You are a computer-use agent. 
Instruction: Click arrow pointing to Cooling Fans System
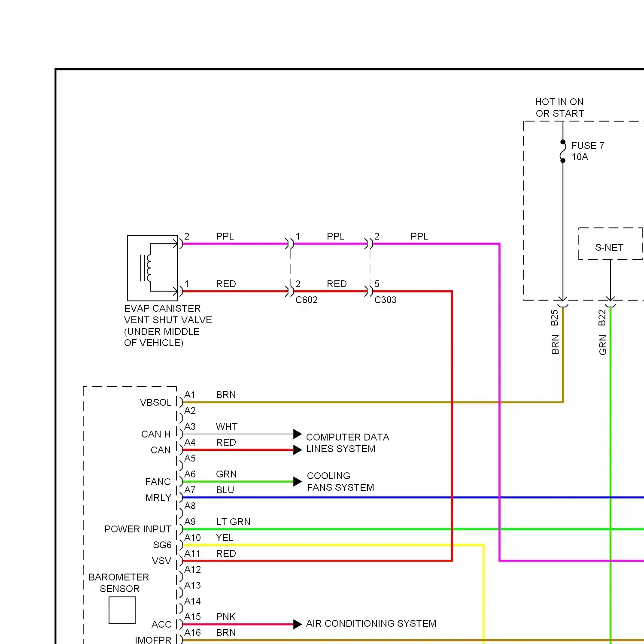298,482
